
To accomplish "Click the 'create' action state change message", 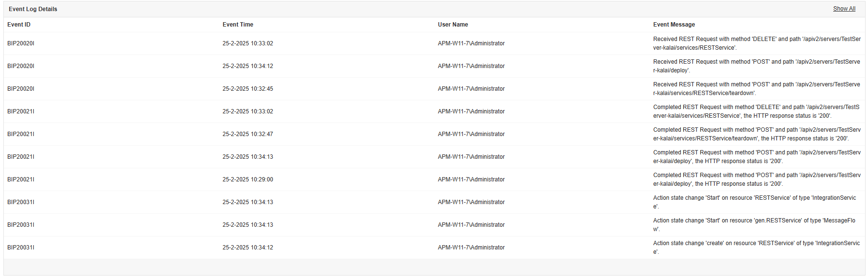I will [x=756, y=248].
